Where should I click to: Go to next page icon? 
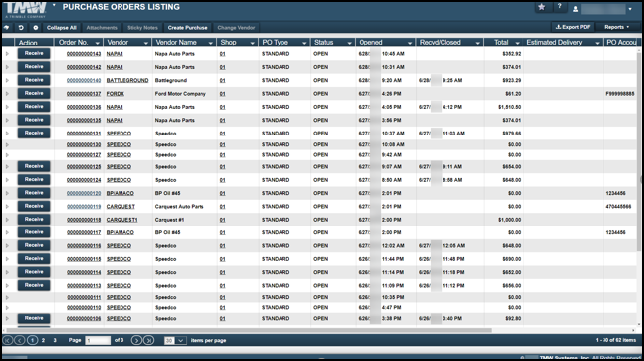[136, 340]
